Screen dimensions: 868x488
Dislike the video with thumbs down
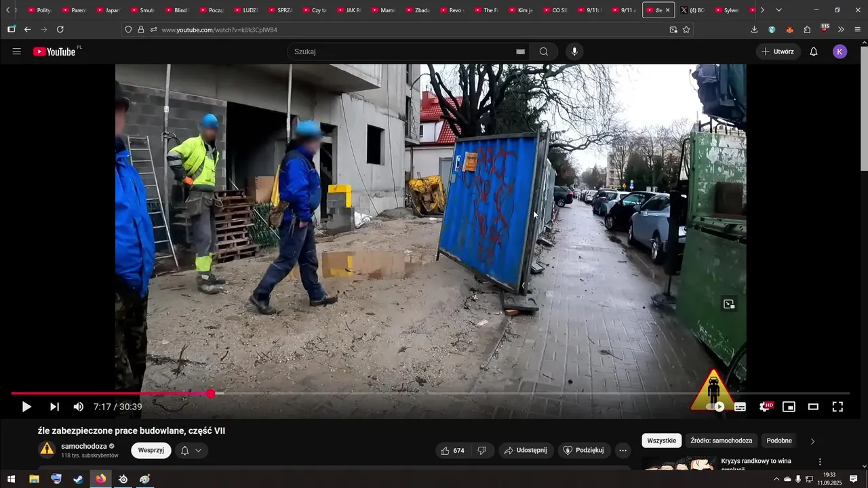click(x=482, y=450)
